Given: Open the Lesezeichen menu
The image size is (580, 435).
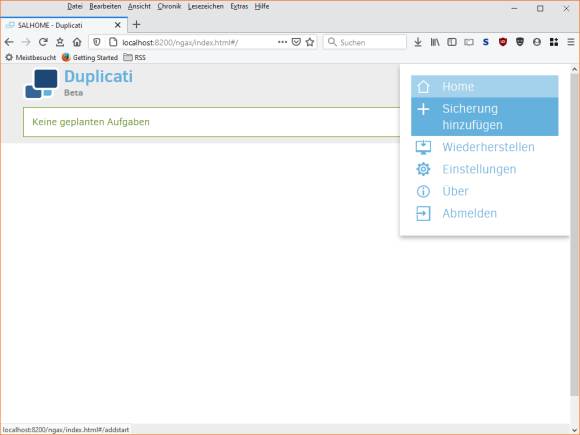Looking at the screenshot, I should pos(206,6).
